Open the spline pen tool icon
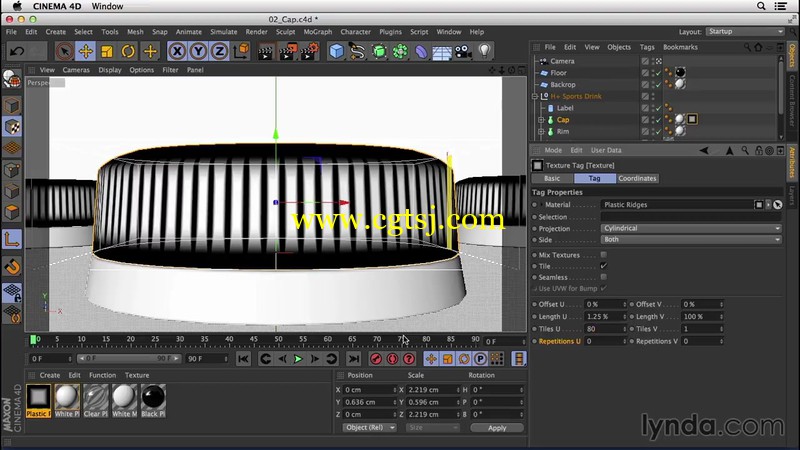 [x=358, y=52]
